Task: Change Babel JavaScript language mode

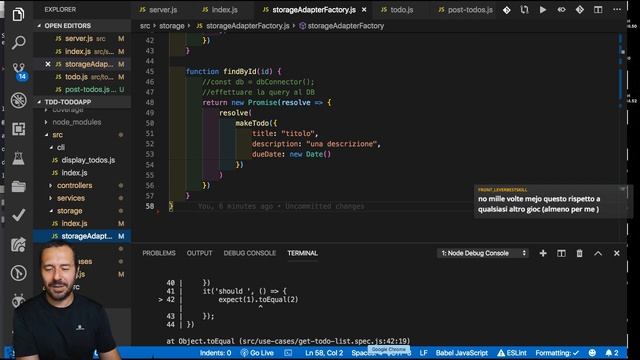Action: coord(462,353)
